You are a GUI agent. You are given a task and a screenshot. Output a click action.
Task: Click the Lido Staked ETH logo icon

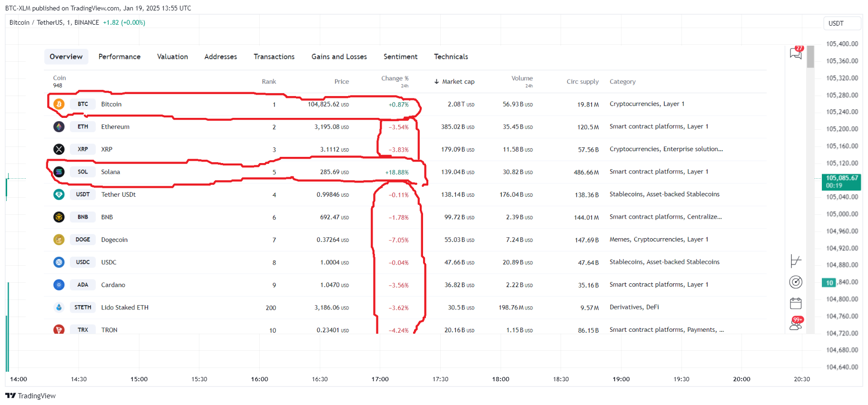pyautogui.click(x=59, y=308)
